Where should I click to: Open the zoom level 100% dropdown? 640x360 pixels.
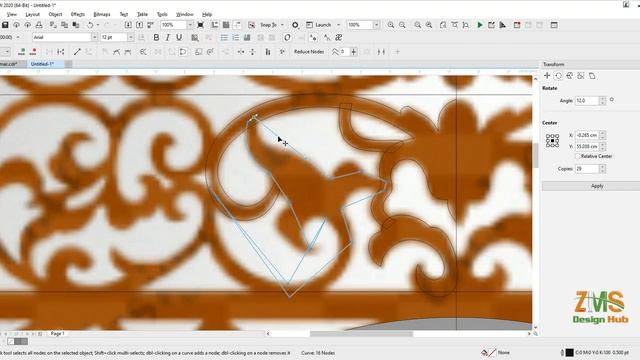[x=189, y=25]
